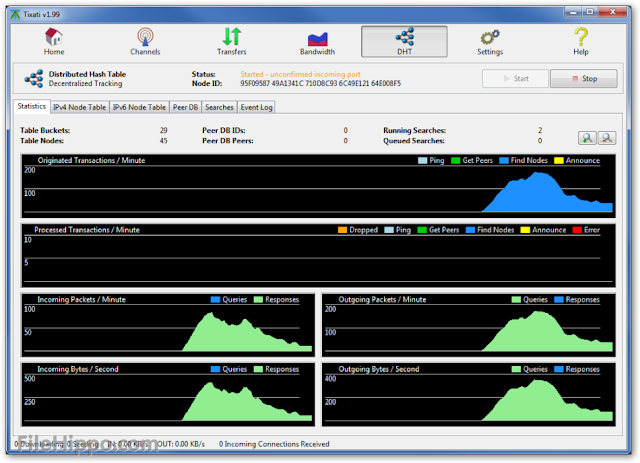The image size is (640, 463).
Task: Click Responses swatch in Incoming Bytes legend
Action: click(258, 369)
